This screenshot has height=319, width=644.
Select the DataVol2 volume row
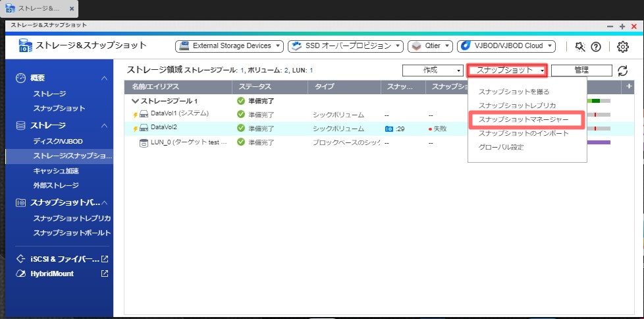pos(379,129)
